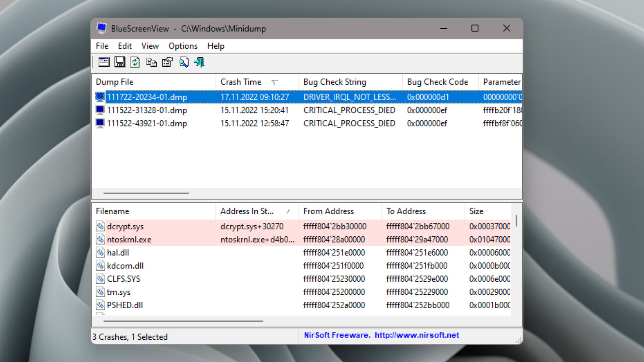
Task: Open Advanced Options toolbar icon
Action: coord(104,62)
